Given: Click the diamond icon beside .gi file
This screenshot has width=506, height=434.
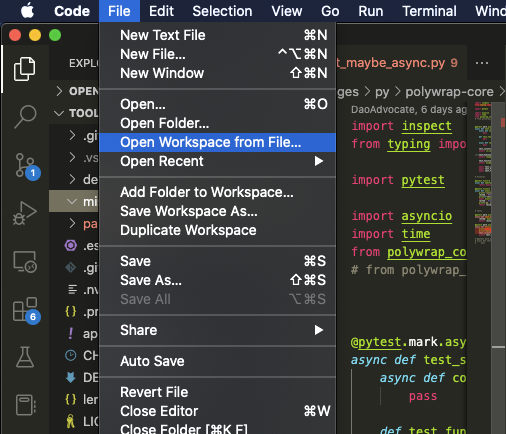Looking at the screenshot, I should (71, 267).
